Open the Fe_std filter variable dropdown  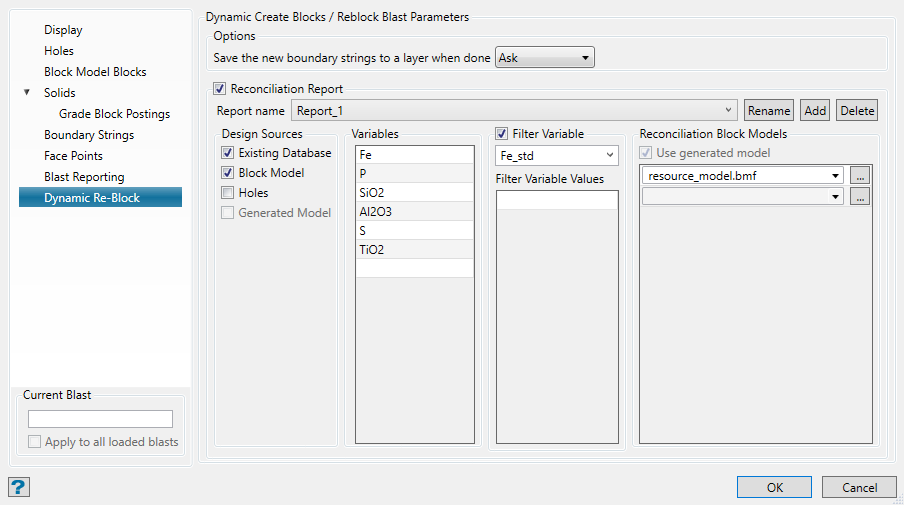point(557,155)
